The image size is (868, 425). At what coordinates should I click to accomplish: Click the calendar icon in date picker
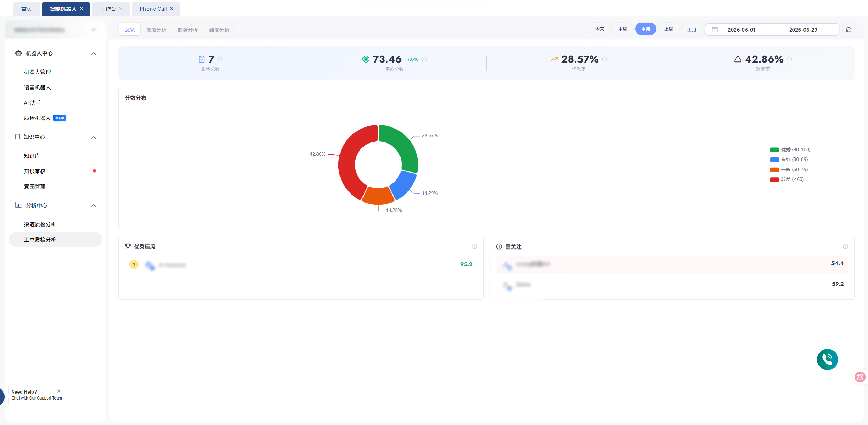point(714,30)
